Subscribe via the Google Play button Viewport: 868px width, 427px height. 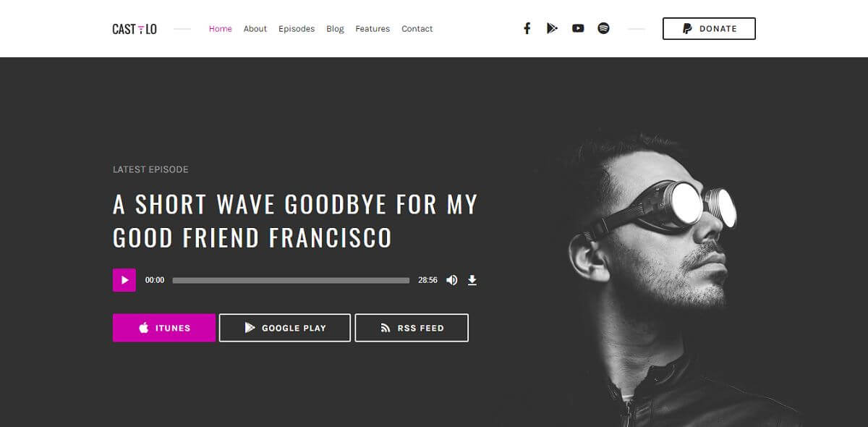285,328
